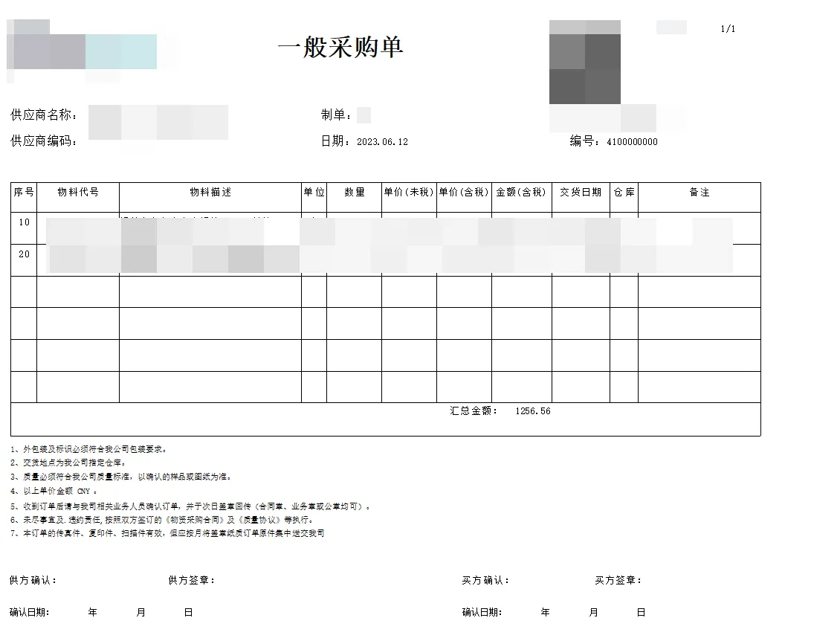Select the 供应商名称 field label
Viewport: 840px width, 641px height.
click(x=44, y=115)
